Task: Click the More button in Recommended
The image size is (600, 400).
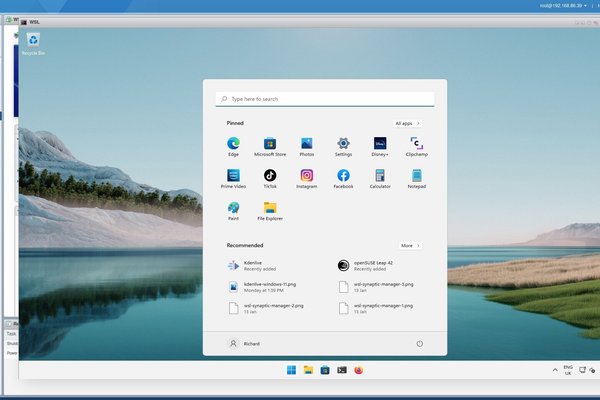Action: [x=410, y=245]
